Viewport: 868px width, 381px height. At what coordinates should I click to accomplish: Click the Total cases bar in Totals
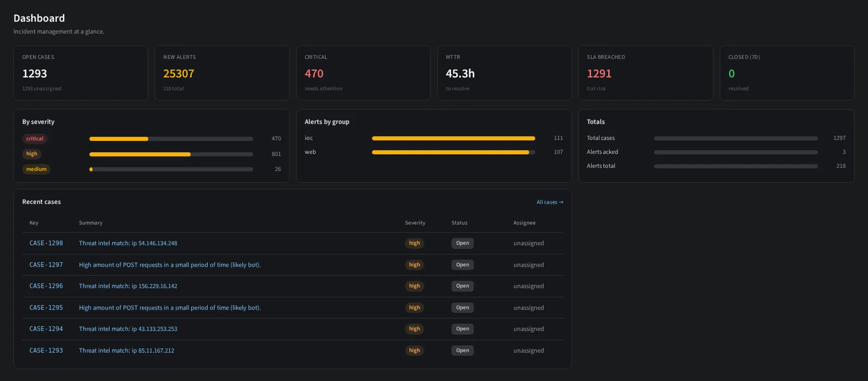pos(736,138)
